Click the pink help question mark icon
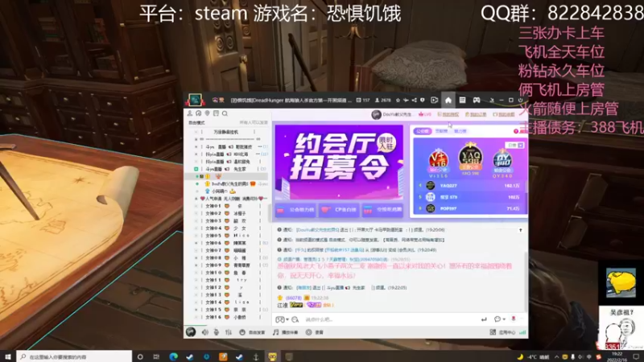The image size is (644, 362). (x=516, y=131)
